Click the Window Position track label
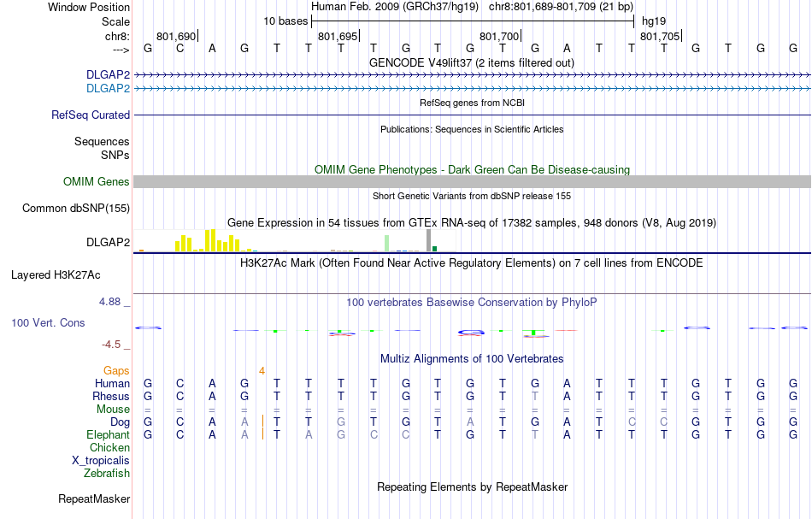Screen dimensions: 812x519 pyautogui.click(x=89, y=7)
